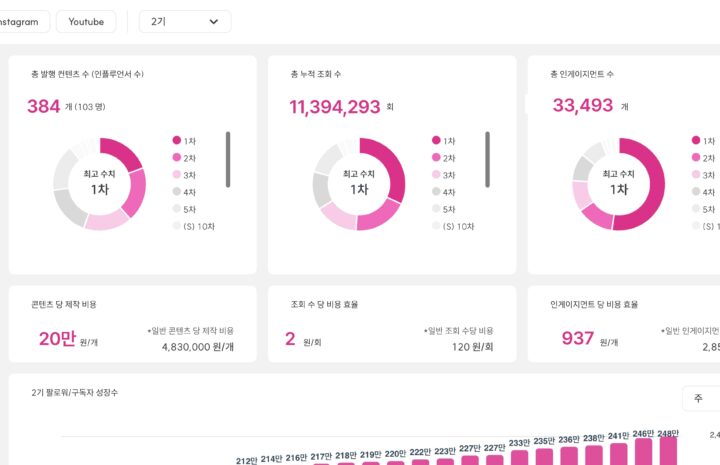Click legend scrollbar in cumulative views card
The image size is (720, 465).
[487, 159]
